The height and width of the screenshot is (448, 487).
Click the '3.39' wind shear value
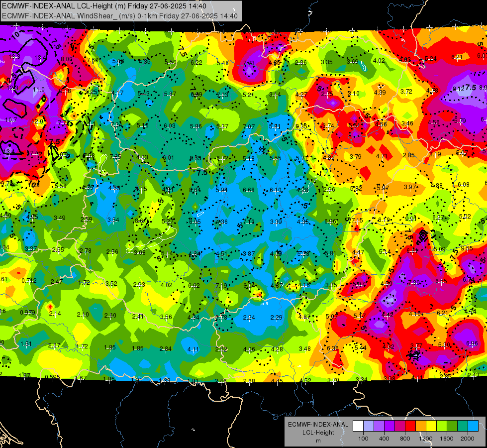tap(276, 222)
